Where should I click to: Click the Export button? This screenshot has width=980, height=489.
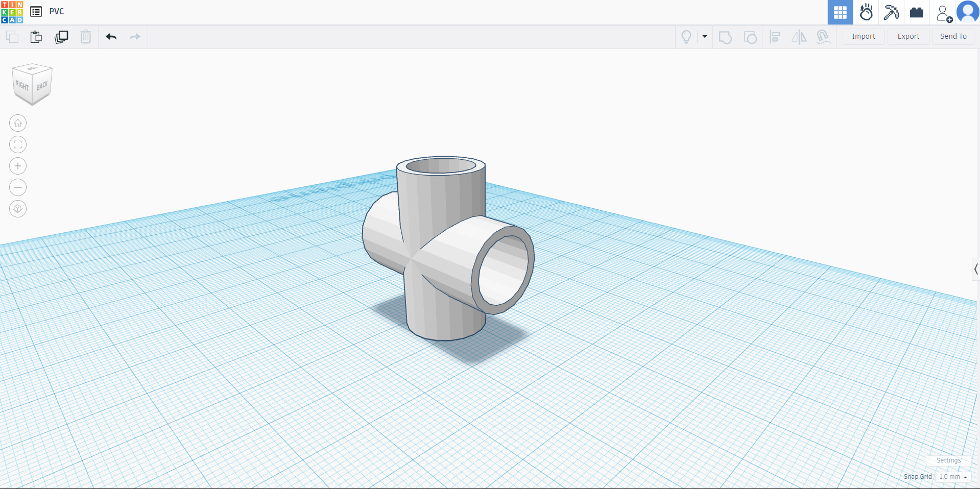point(908,37)
